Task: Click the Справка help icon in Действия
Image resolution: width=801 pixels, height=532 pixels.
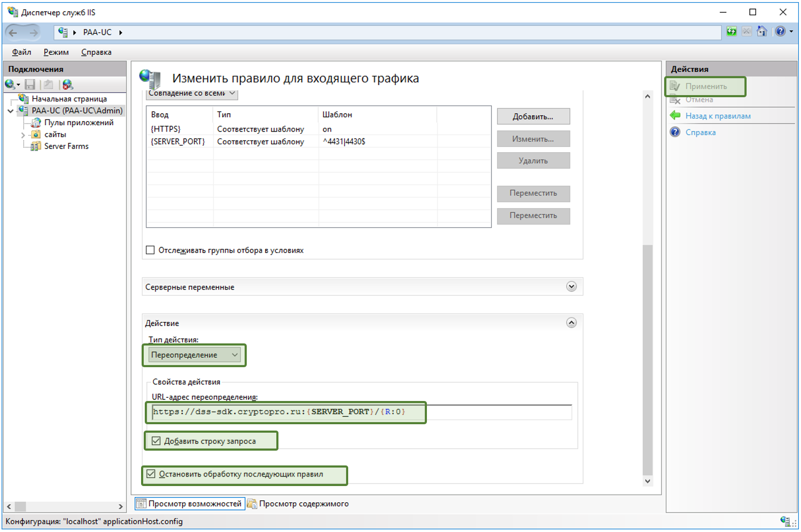Action: coord(675,132)
